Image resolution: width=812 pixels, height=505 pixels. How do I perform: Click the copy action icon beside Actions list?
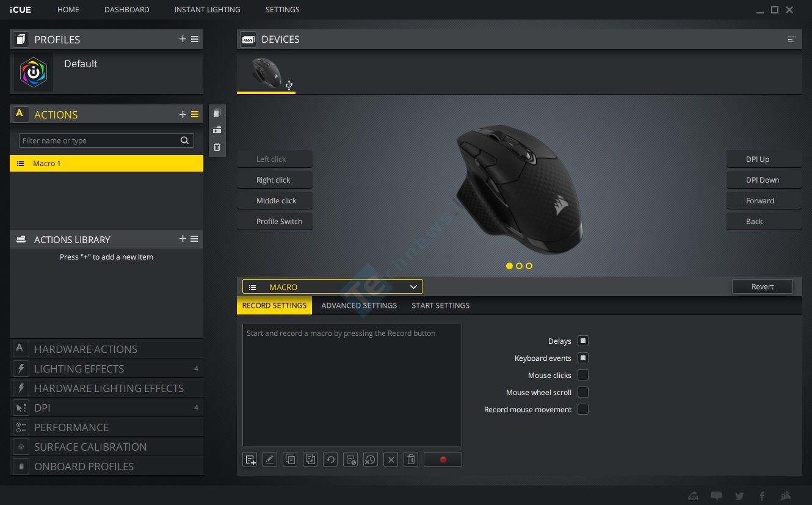click(x=217, y=113)
